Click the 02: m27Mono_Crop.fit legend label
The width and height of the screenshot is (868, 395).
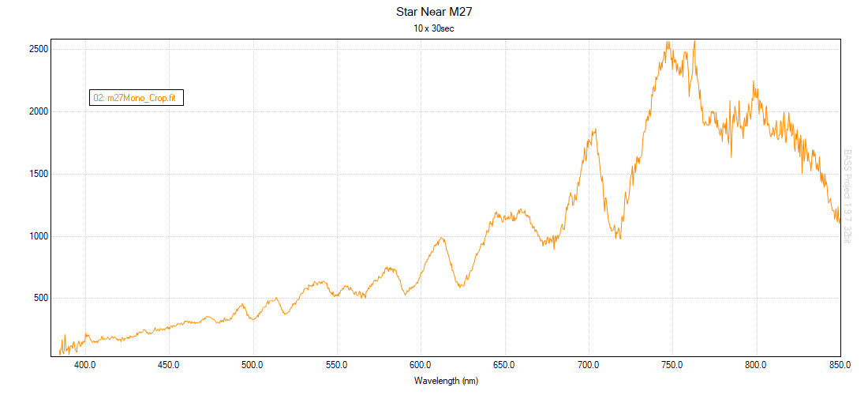coord(136,98)
